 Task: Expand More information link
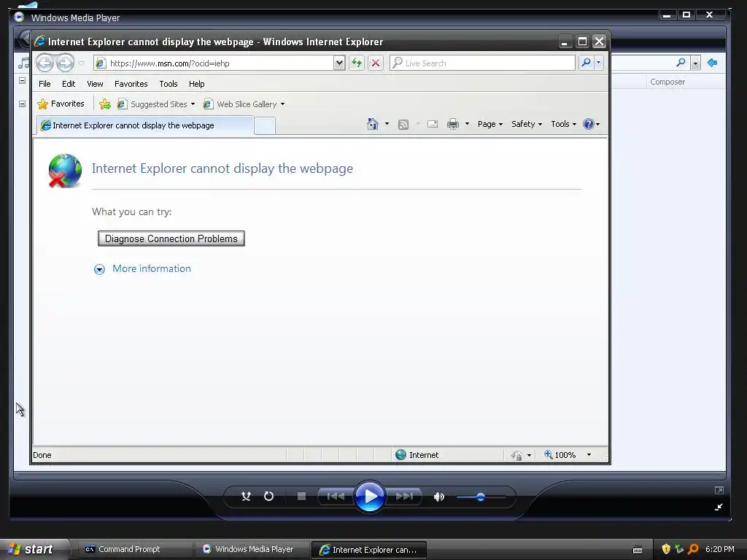point(152,268)
